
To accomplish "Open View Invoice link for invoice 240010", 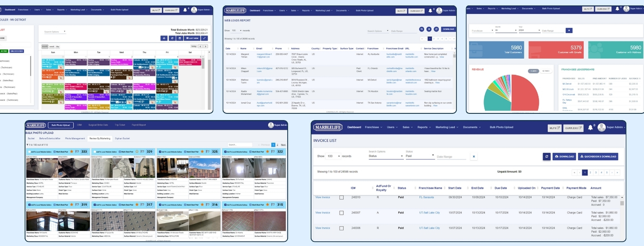I will coord(323,197).
